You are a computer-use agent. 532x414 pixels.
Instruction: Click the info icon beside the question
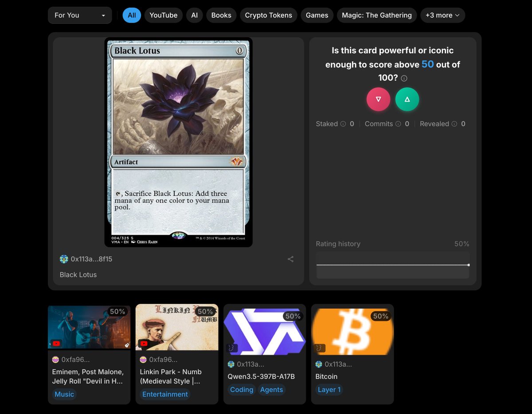(404, 78)
